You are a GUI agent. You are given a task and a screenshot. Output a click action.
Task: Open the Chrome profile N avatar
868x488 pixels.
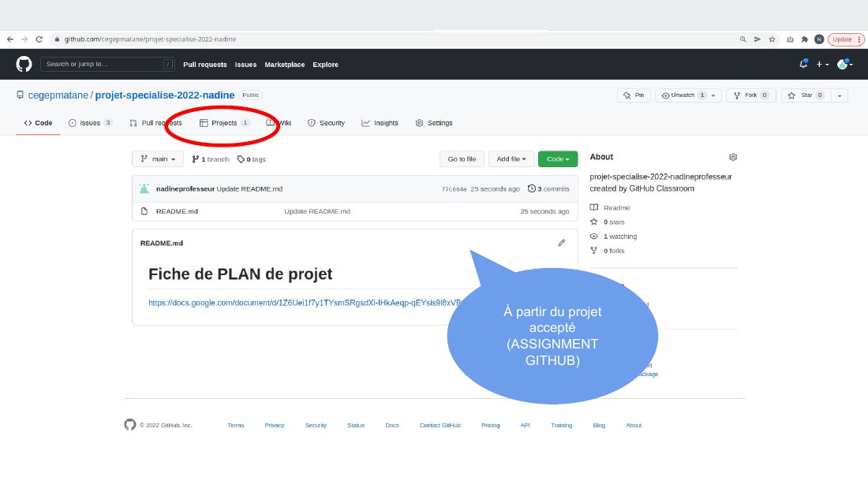click(x=819, y=39)
